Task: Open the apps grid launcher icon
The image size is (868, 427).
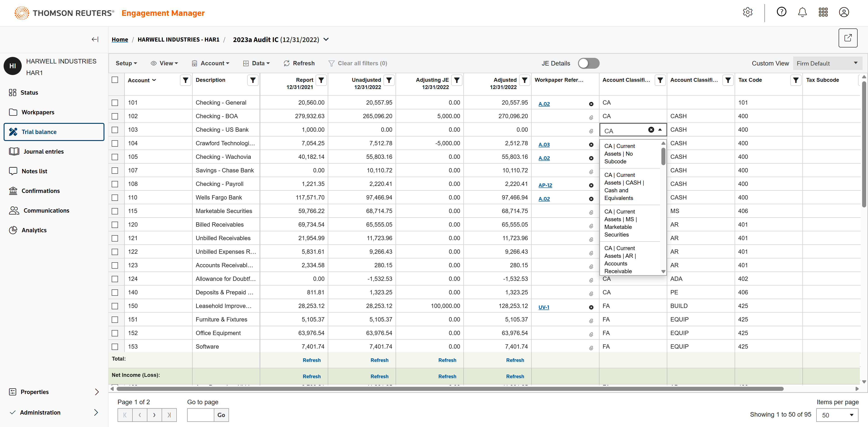Action: point(823,12)
